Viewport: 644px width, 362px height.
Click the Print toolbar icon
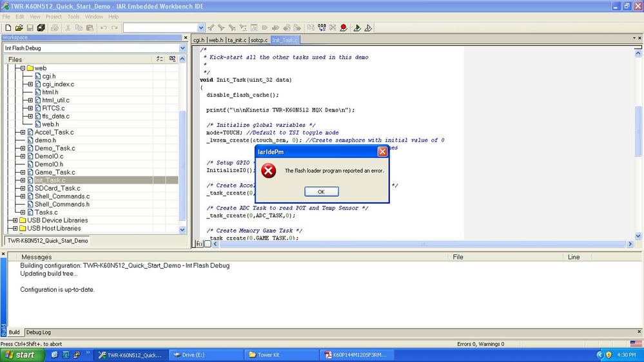coord(55,28)
